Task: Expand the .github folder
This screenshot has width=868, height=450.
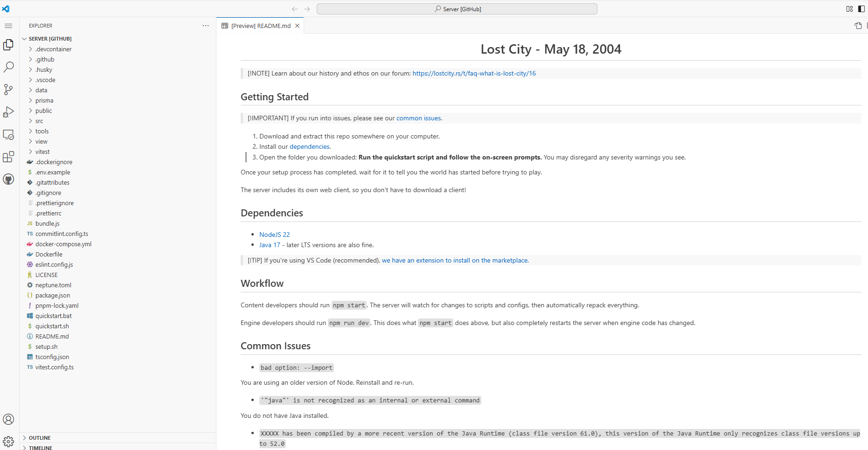Action: point(118,59)
